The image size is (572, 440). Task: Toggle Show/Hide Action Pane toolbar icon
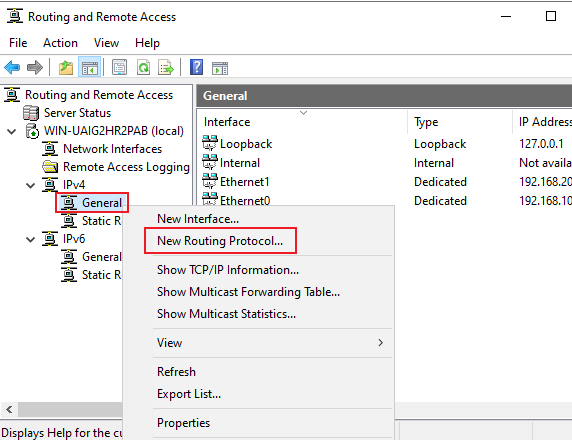click(x=220, y=68)
